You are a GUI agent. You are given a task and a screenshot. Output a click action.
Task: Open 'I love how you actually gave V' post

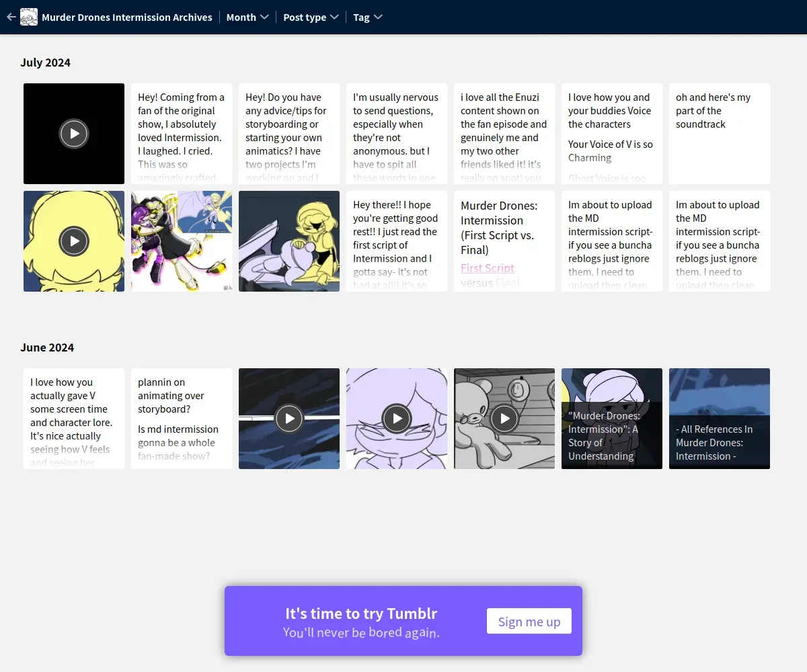click(x=74, y=419)
